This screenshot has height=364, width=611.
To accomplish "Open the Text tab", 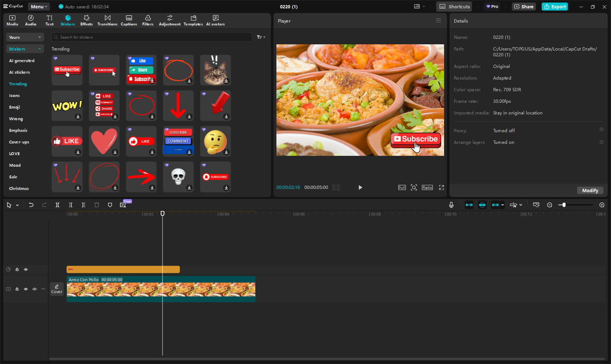I will (49, 20).
